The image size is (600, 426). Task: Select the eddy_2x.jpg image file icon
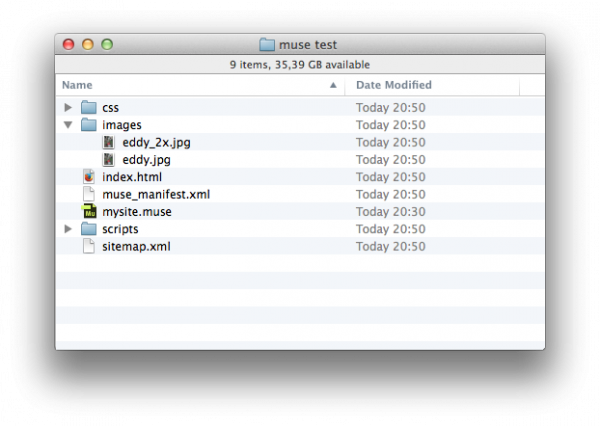point(109,142)
